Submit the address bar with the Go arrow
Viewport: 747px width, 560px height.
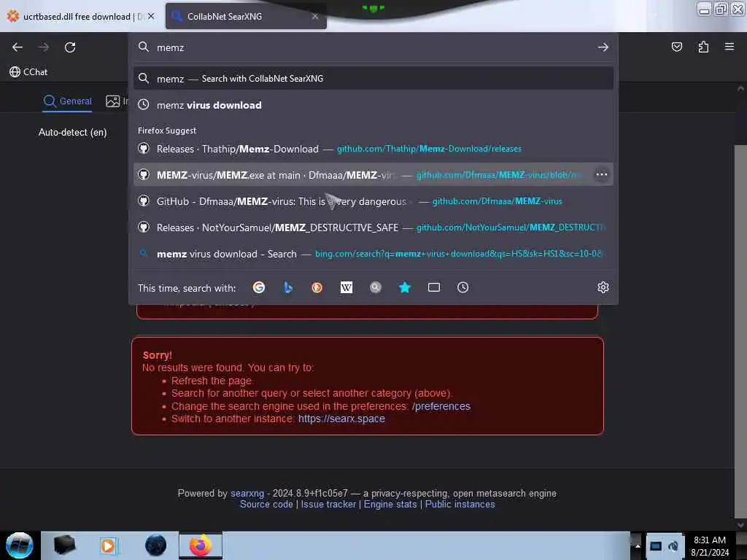coord(603,47)
